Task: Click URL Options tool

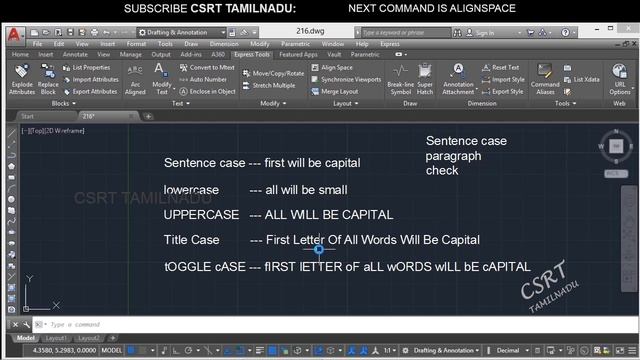Action: (x=620, y=80)
